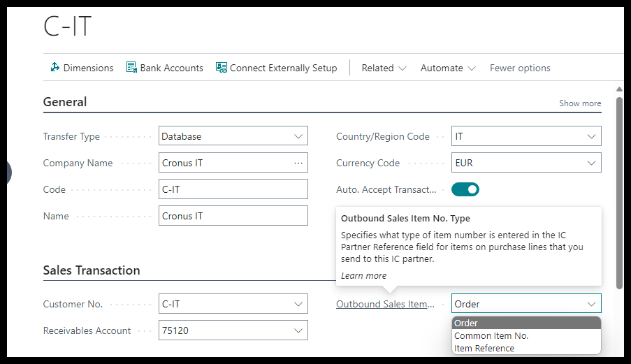The image size is (631, 364).
Task: Open the Currency Code dropdown arrow
Action: click(592, 163)
